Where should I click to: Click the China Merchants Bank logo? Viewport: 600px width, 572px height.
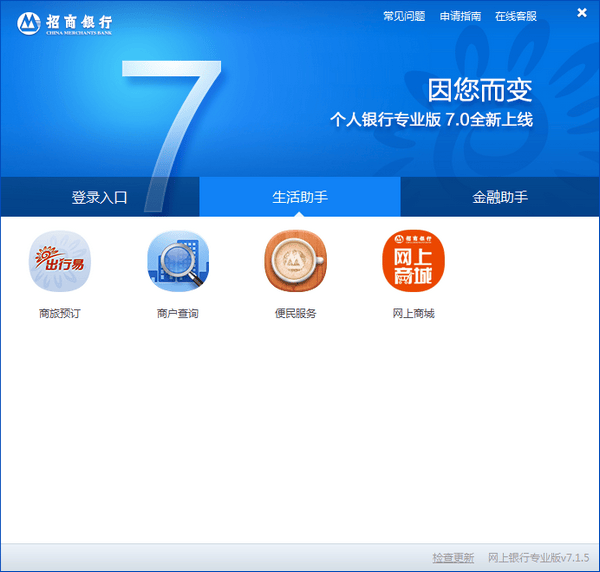click(66, 24)
